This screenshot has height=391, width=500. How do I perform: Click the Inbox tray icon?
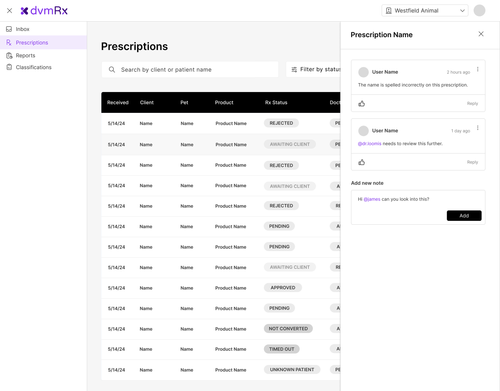pos(9,29)
